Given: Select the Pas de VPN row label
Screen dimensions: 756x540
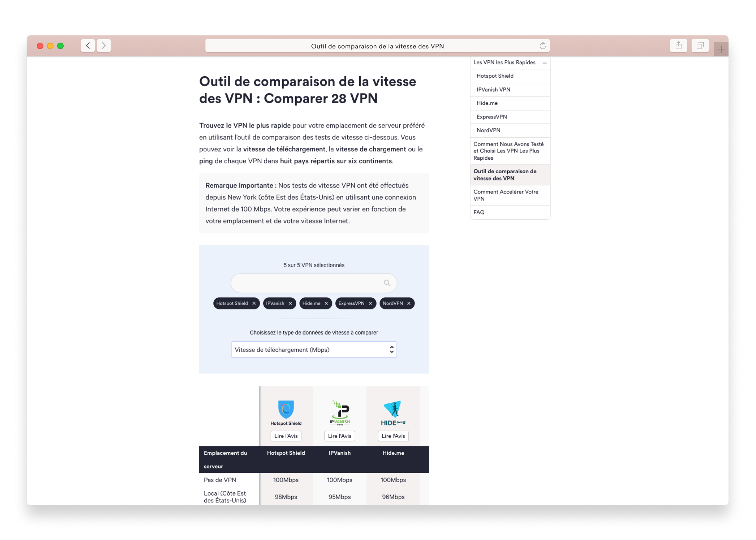Looking at the screenshot, I should (x=220, y=480).
